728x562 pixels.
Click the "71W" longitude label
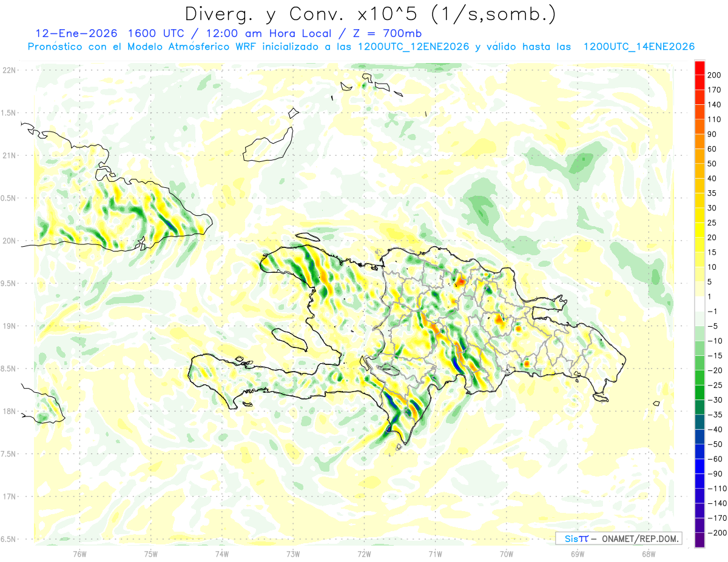[x=435, y=554]
